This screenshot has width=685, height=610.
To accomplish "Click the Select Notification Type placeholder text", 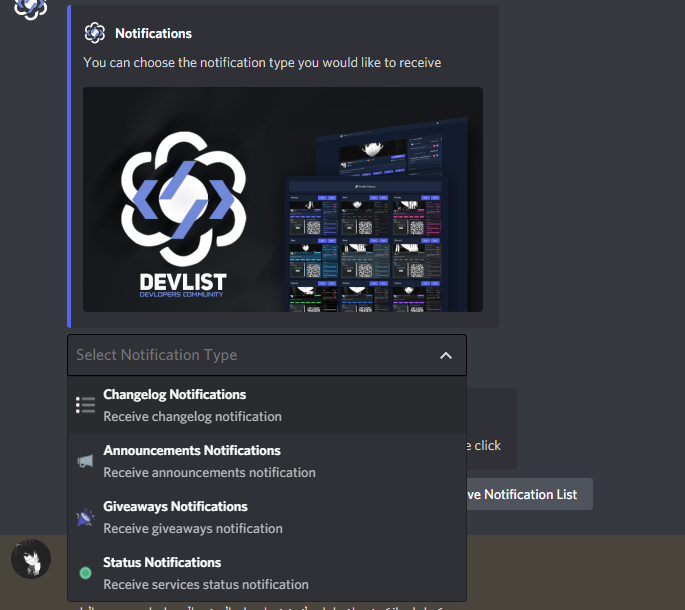I will pos(156,355).
